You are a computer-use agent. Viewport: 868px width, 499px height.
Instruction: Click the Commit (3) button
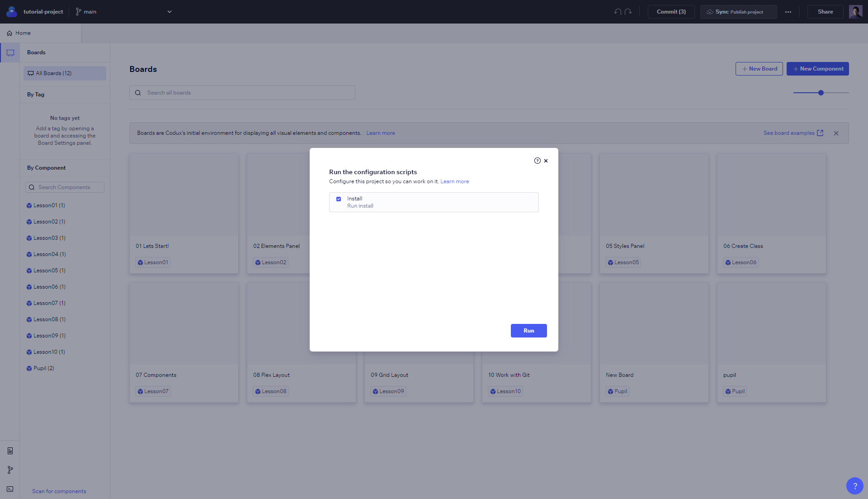(x=671, y=12)
